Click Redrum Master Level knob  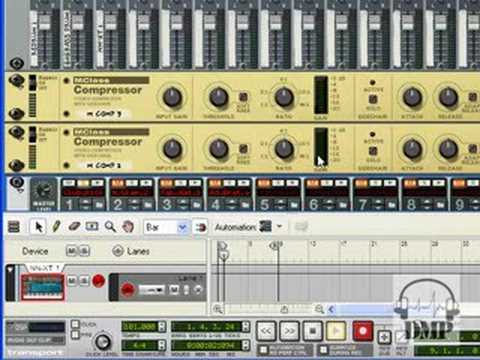[x=43, y=190]
